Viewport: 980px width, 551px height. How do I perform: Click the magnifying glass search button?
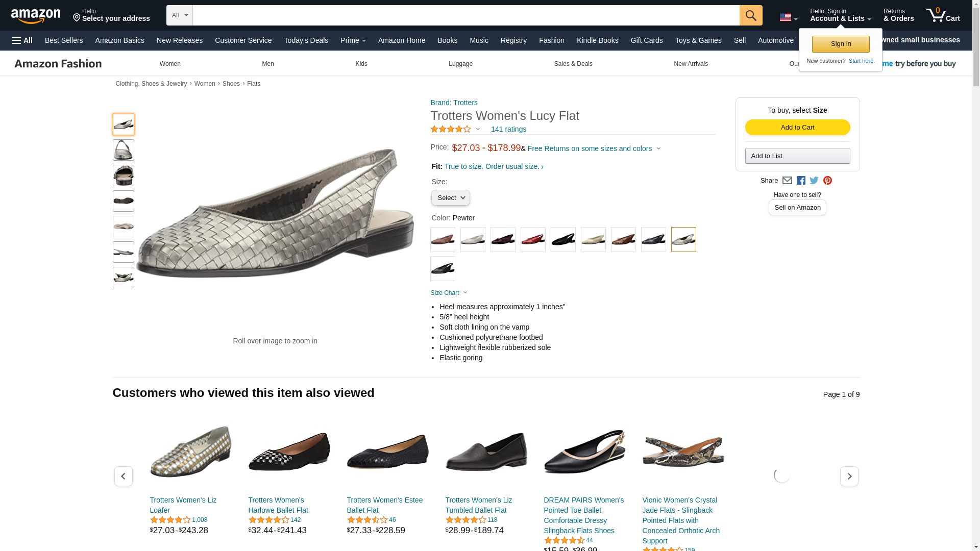click(751, 15)
